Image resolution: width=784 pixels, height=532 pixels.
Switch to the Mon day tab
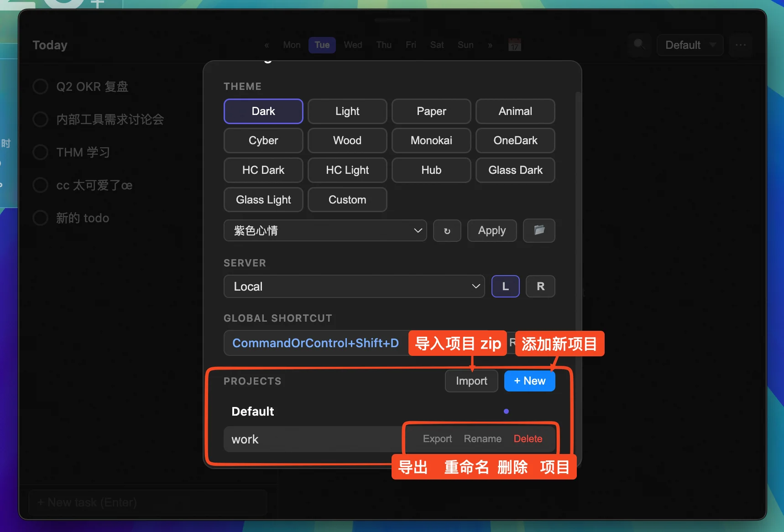(x=292, y=45)
